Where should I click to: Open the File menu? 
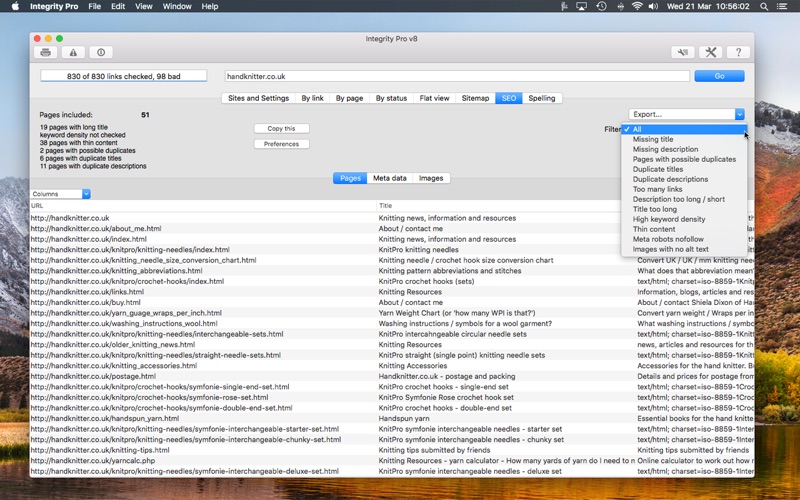point(94,6)
